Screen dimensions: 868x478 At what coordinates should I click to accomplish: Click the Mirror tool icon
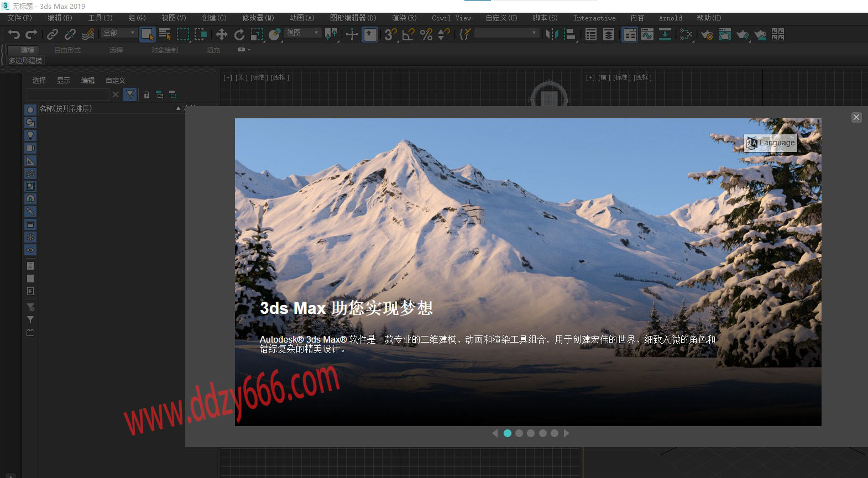pos(552,35)
